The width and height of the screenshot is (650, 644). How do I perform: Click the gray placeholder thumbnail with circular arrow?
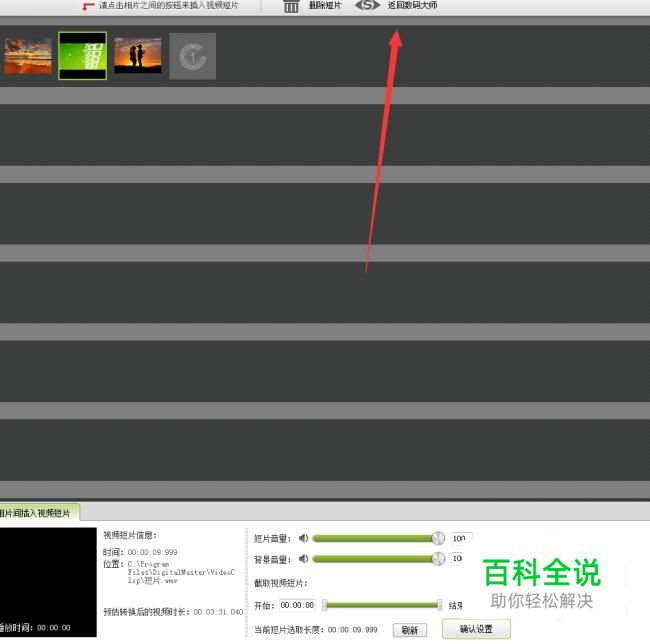[193, 56]
